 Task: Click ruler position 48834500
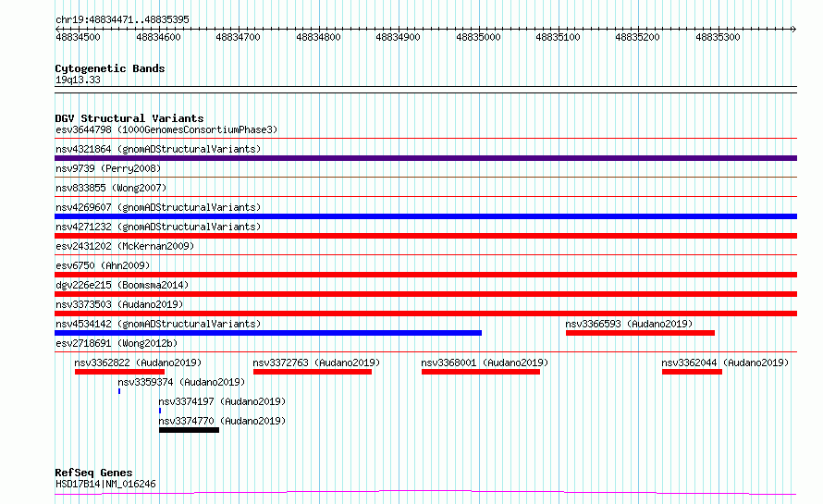pos(79,37)
